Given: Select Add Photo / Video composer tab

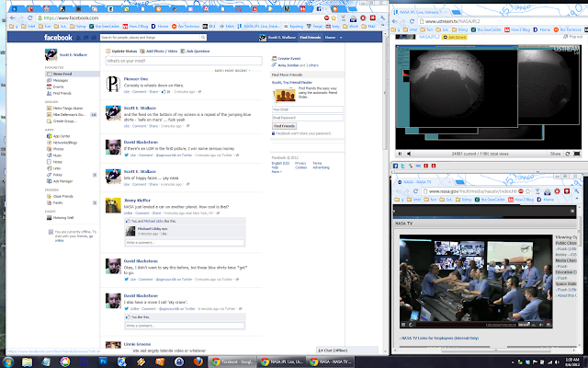Looking at the screenshot, I should point(159,52).
